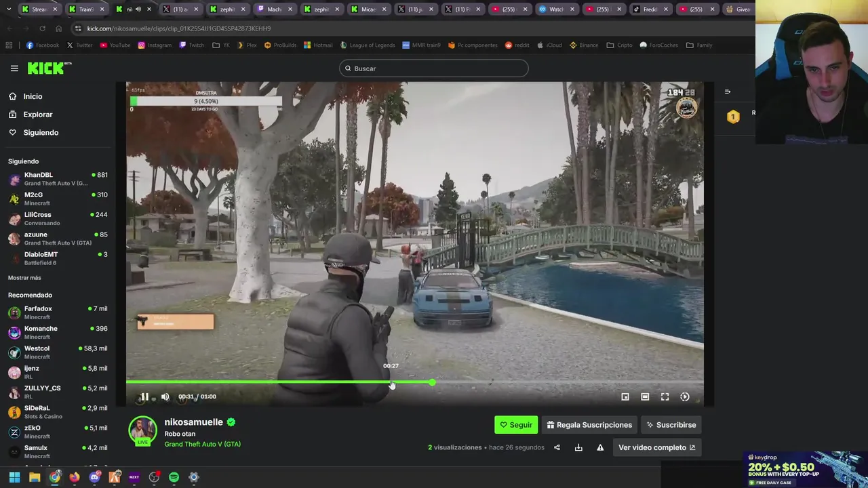Open recommended channel ijenz
The width and height of the screenshot is (868, 488).
[58, 372]
